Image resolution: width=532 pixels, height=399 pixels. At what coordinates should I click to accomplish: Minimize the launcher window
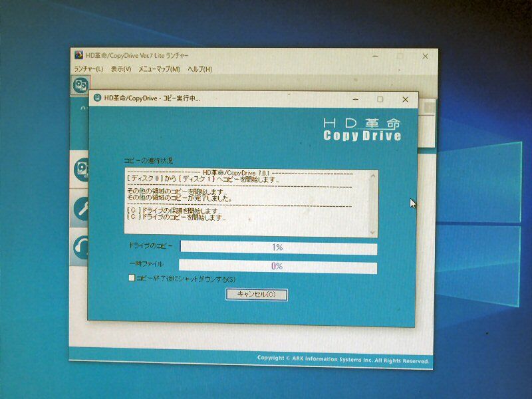click(x=375, y=57)
